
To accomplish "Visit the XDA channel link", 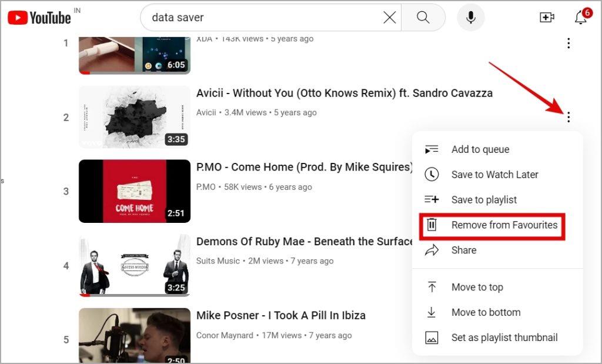I will click(x=204, y=39).
